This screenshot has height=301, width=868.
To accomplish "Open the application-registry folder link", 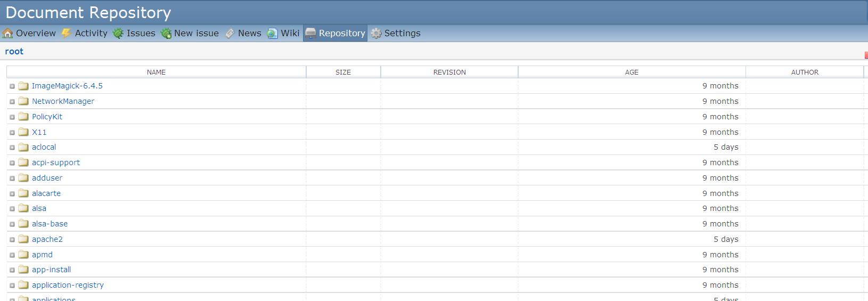I will 68,285.
